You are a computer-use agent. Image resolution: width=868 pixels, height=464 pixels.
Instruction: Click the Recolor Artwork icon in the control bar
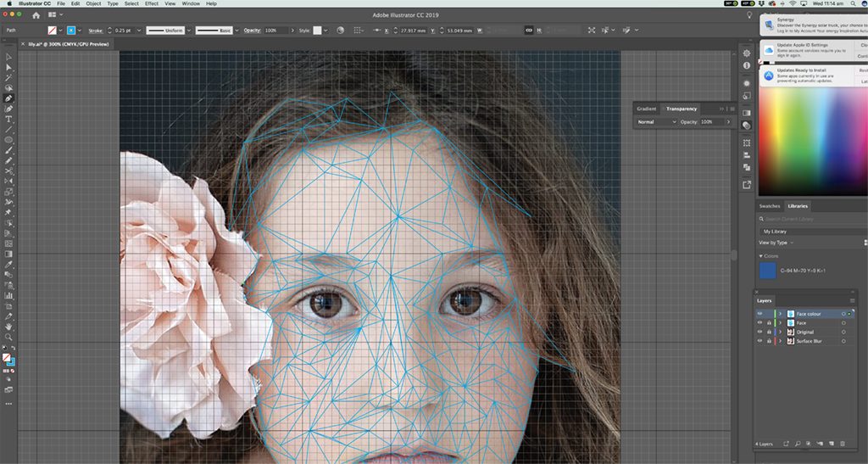point(341,31)
